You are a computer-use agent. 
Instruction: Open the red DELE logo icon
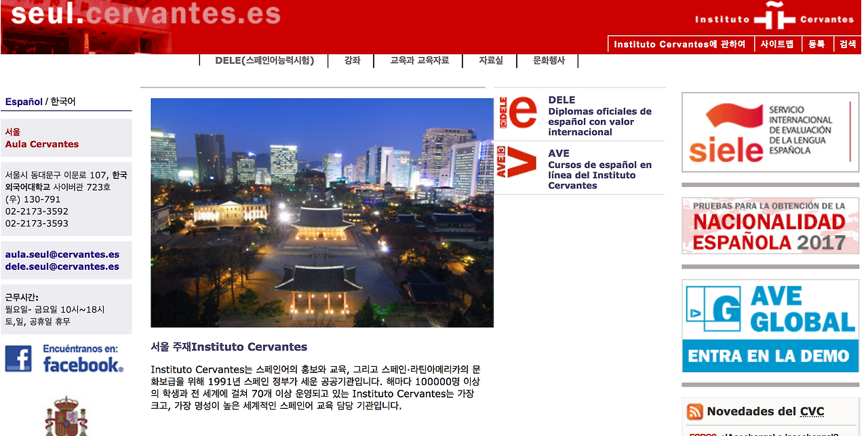click(x=517, y=113)
